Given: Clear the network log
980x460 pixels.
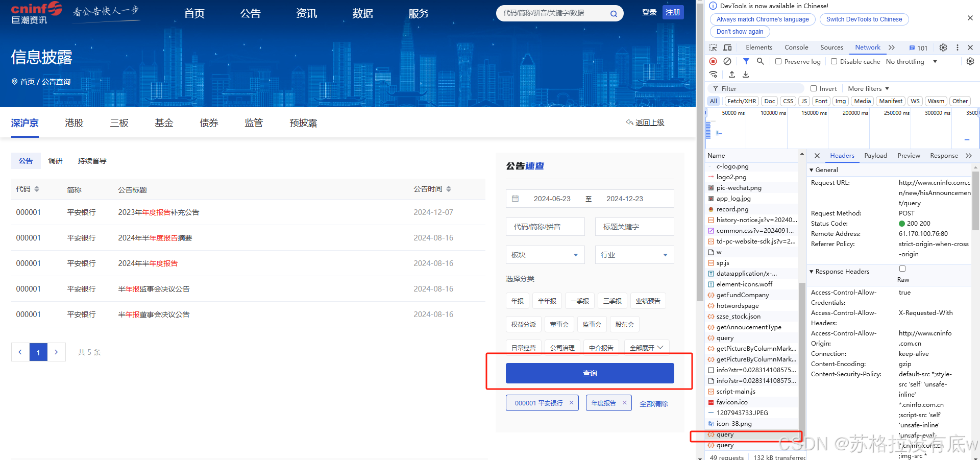Looking at the screenshot, I should pos(727,61).
